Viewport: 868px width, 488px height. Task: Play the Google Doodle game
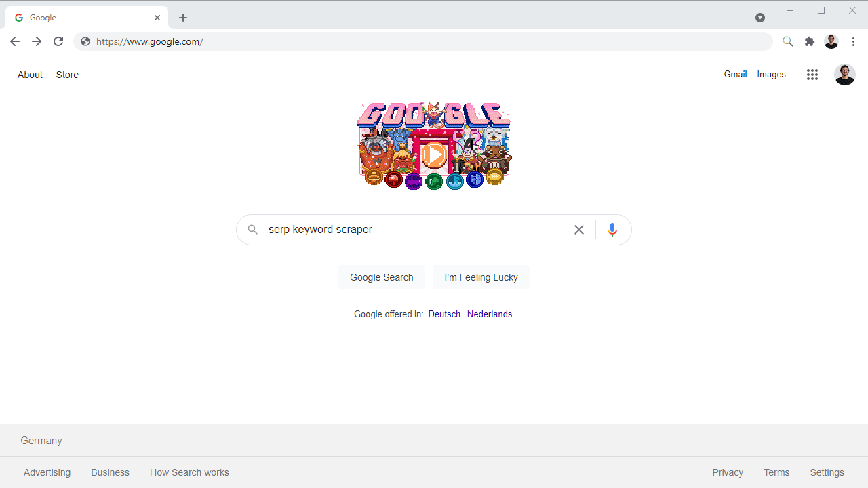click(x=434, y=155)
